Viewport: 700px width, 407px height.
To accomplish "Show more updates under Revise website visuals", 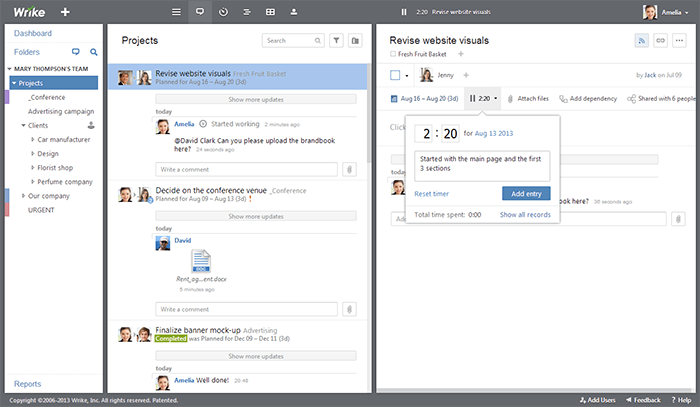I will pyautogui.click(x=256, y=100).
